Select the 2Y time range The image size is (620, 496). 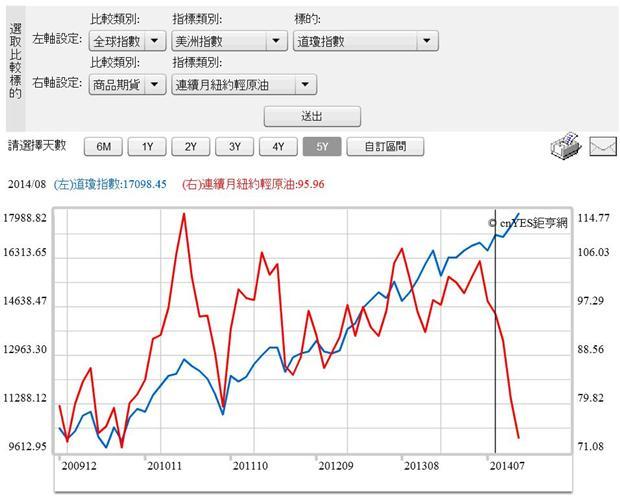click(x=191, y=147)
